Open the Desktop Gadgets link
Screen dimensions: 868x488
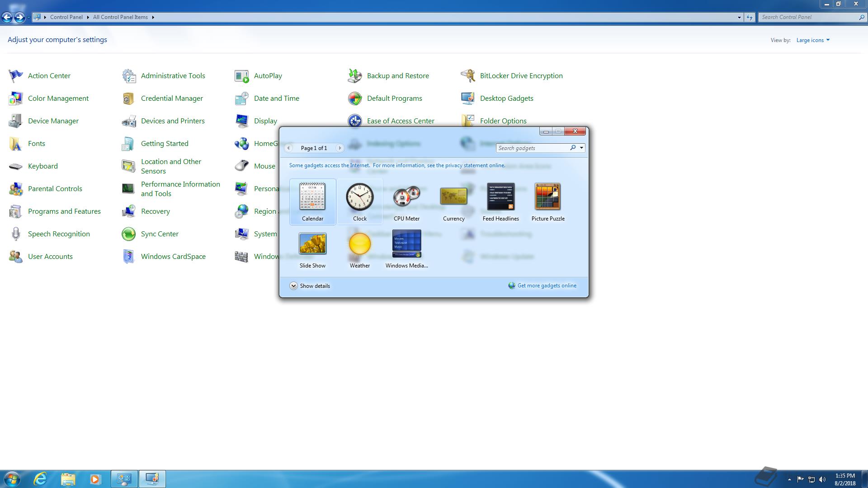coord(506,99)
